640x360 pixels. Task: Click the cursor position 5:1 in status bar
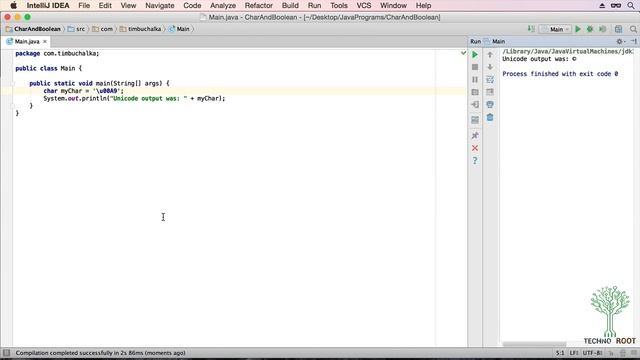click(x=560, y=353)
